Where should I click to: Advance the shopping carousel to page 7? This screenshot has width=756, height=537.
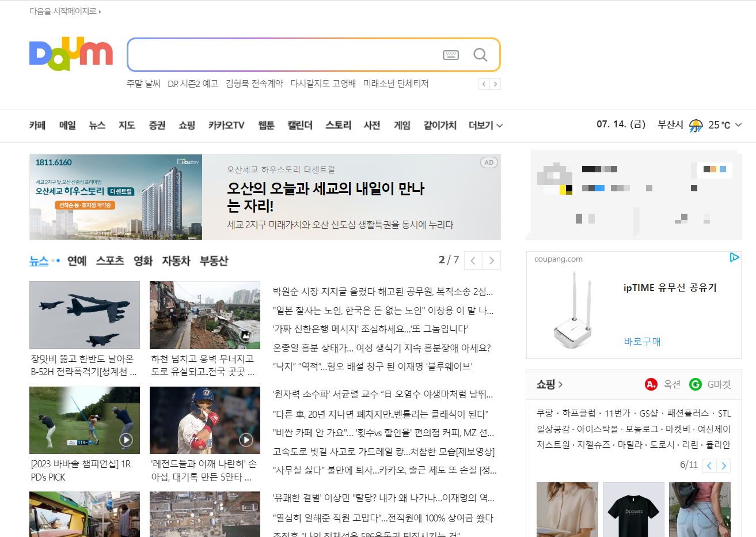[724, 465]
